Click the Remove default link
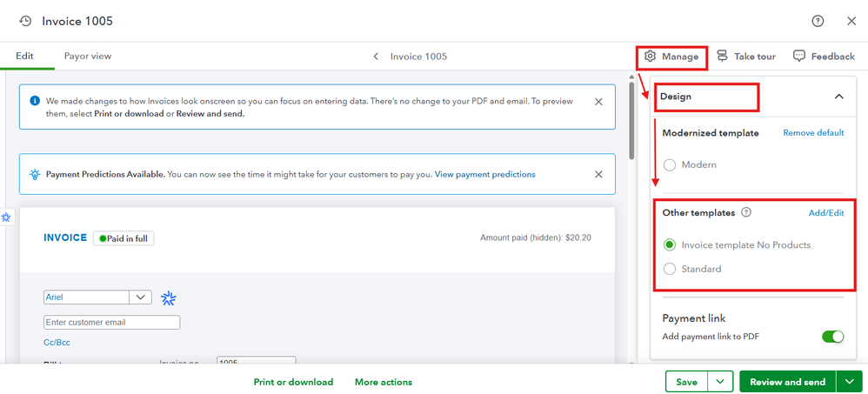 (813, 133)
